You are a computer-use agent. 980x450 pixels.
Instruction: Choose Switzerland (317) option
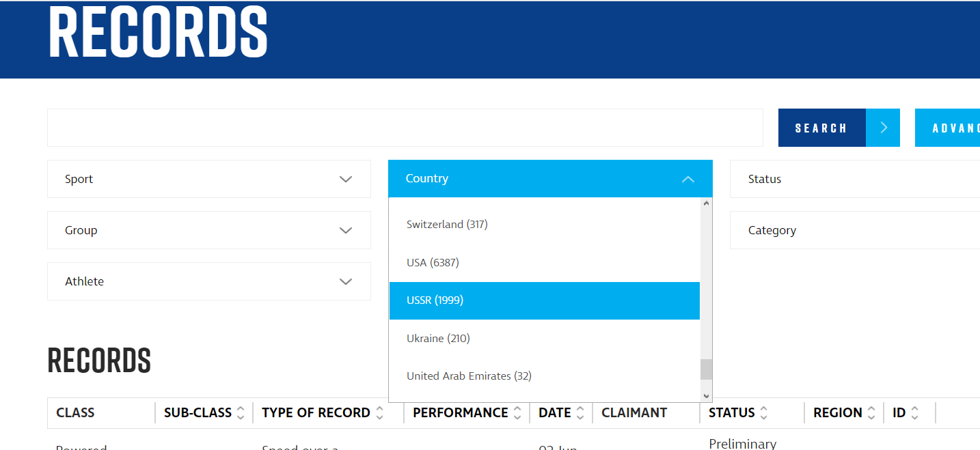(447, 225)
